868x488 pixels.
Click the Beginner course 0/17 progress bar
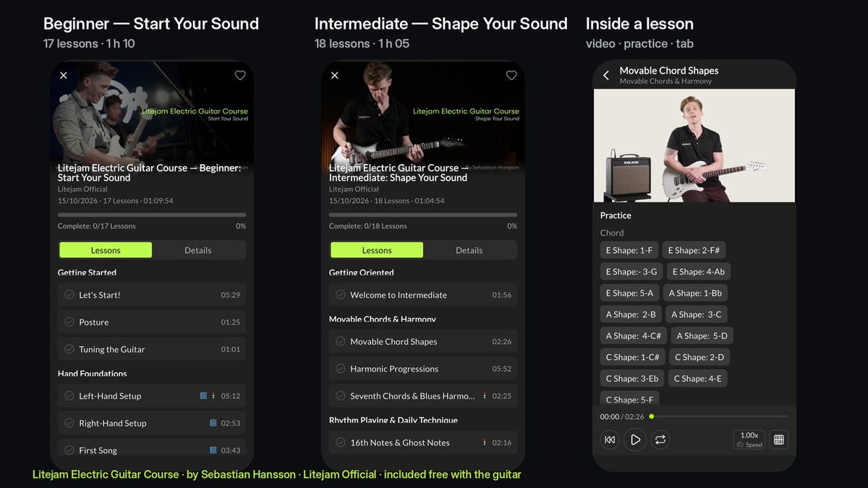152,215
